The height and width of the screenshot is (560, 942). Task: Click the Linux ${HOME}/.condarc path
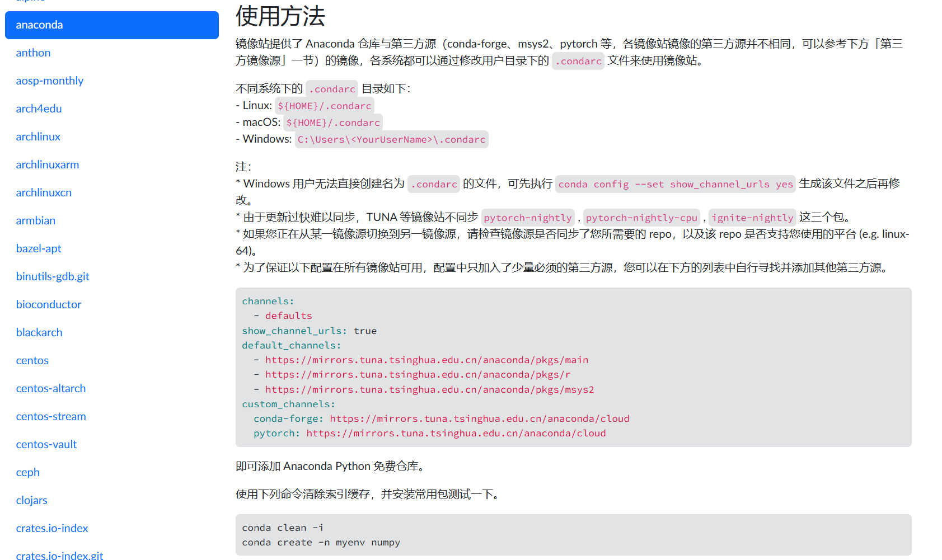[x=325, y=106]
